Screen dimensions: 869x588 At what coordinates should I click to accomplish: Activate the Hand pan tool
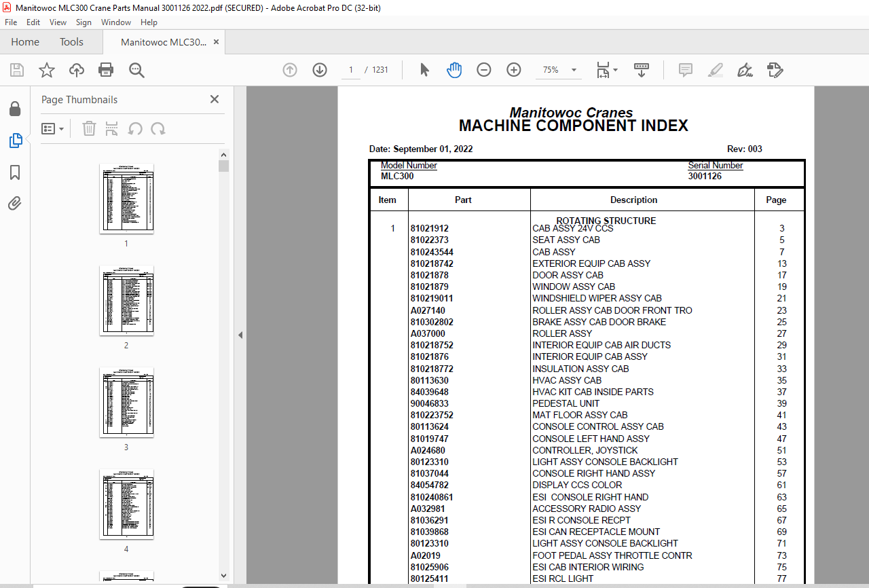(x=454, y=70)
